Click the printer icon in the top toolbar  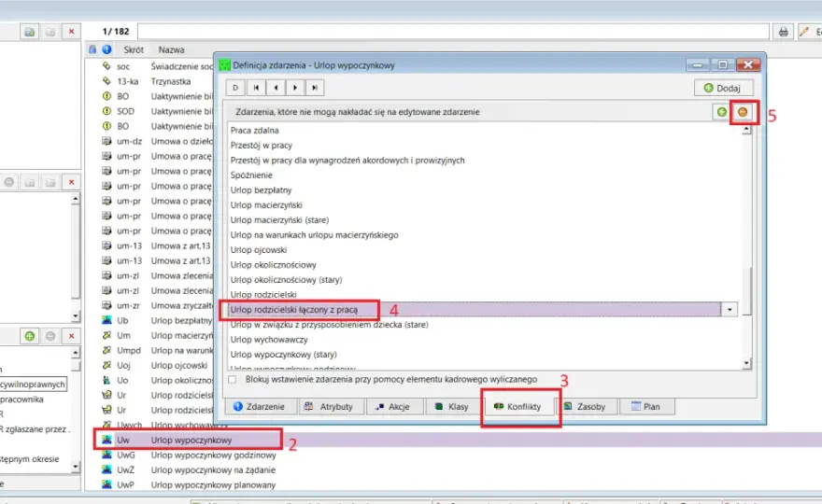pyautogui.click(x=783, y=32)
